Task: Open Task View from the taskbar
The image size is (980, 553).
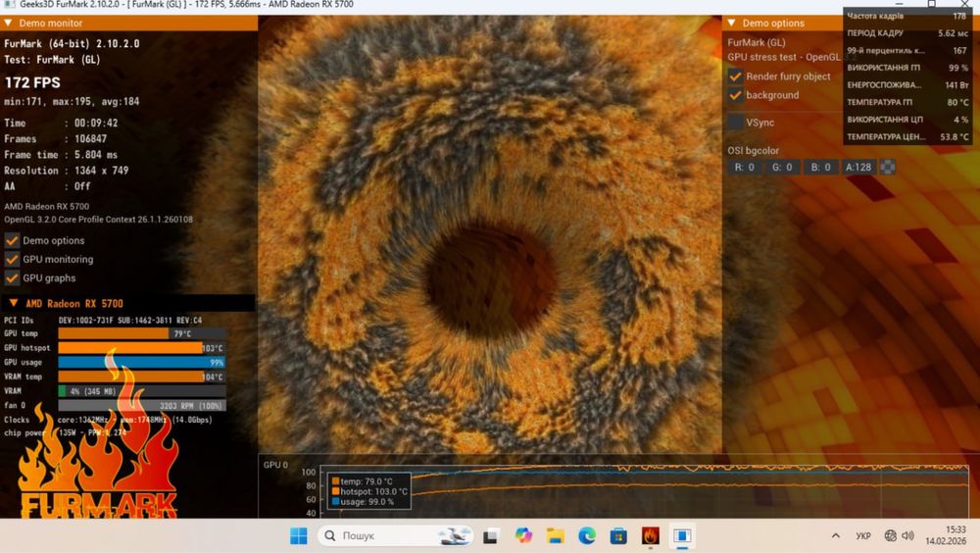Action: (x=490, y=536)
